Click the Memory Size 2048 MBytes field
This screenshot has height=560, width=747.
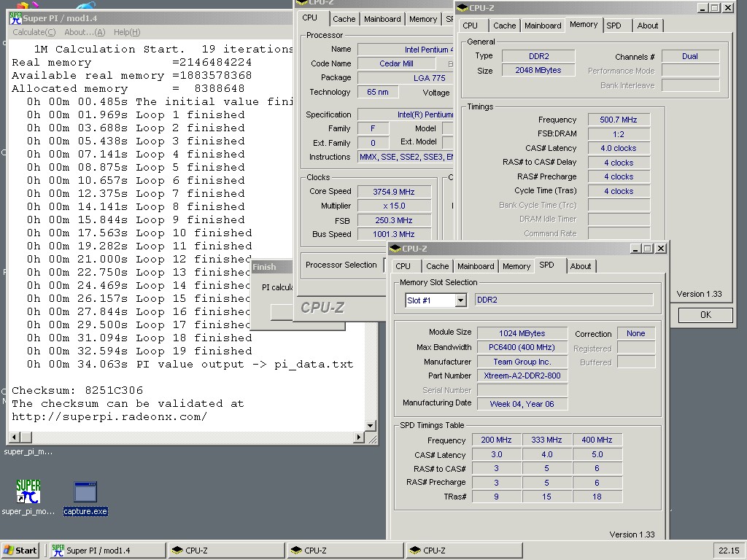click(538, 70)
